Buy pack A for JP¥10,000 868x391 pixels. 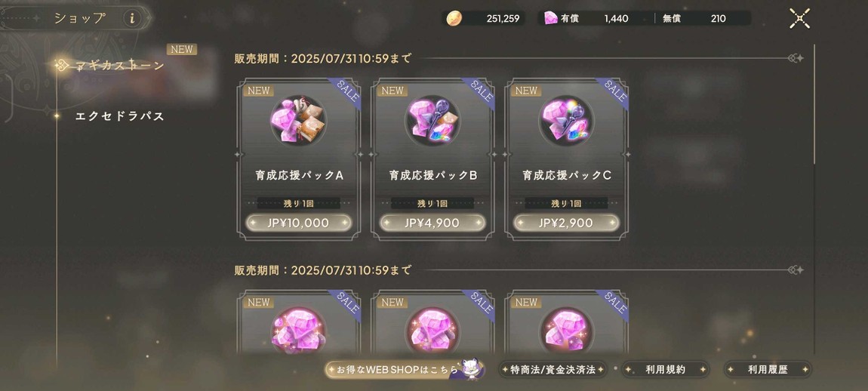299,223
